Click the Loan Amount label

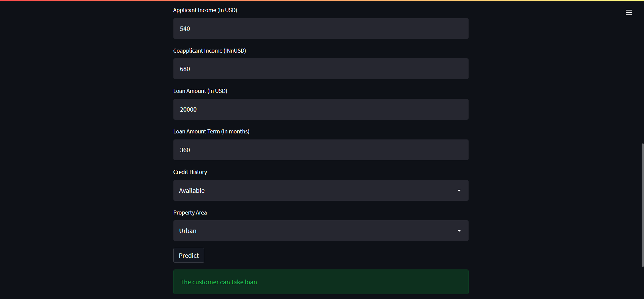tap(200, 91)
